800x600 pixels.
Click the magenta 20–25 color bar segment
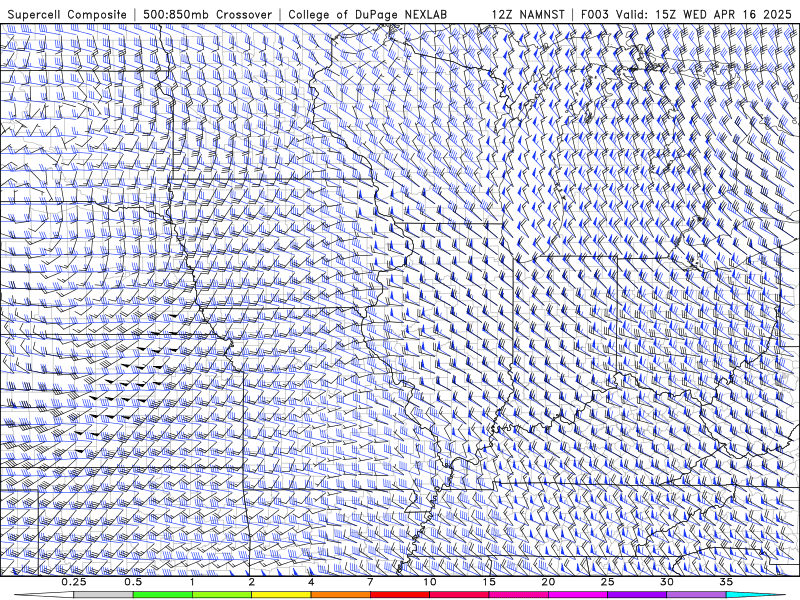pyautogui.click(x=578, y=595)
